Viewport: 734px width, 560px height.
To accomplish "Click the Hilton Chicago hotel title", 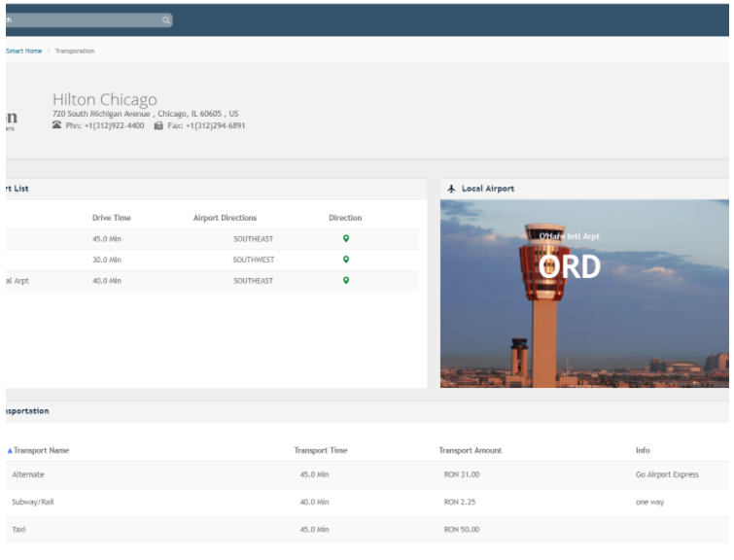I will [104, 99].
